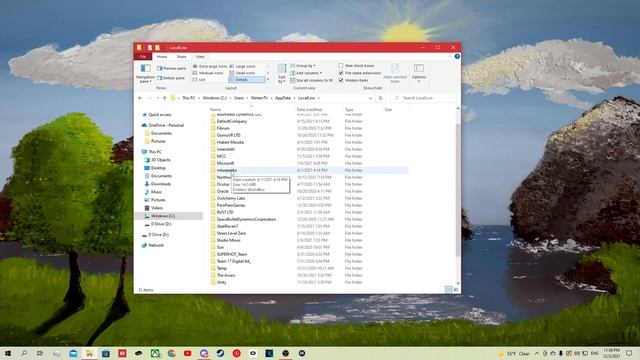Click in Search LocalLow field
This screenshot has width=640, height=360.
(x=423, y=98)
